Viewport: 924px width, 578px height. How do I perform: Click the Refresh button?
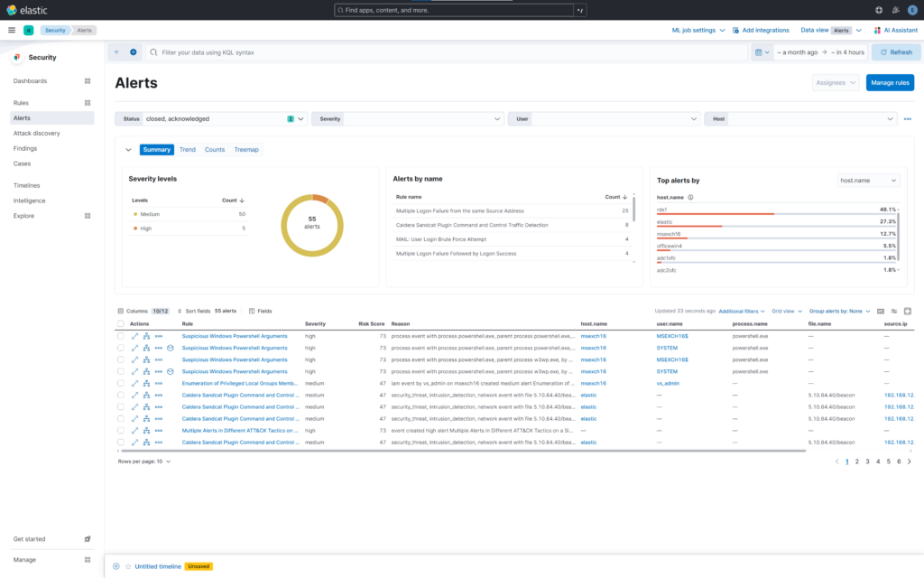coord(896,52)
